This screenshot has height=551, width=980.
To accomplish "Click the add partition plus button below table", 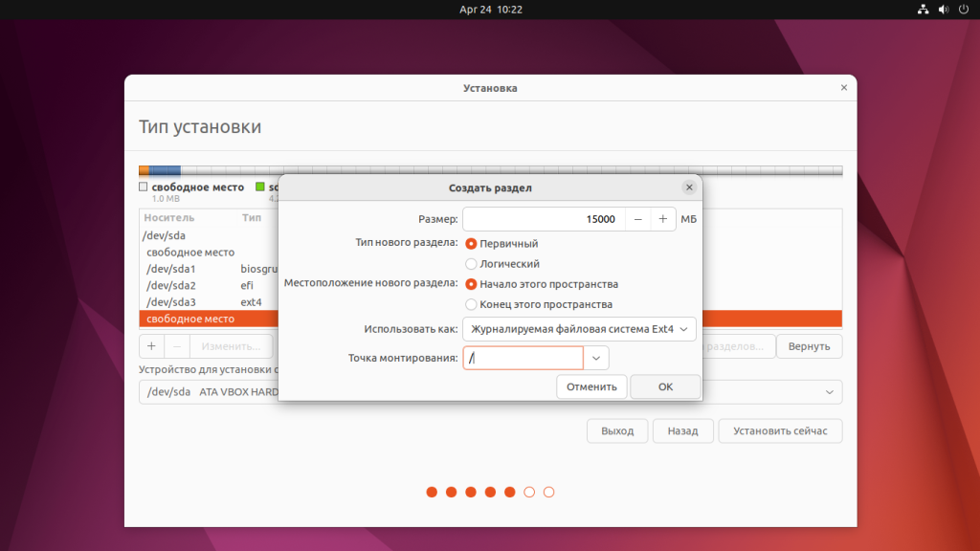I will click(x=151, y=346).
